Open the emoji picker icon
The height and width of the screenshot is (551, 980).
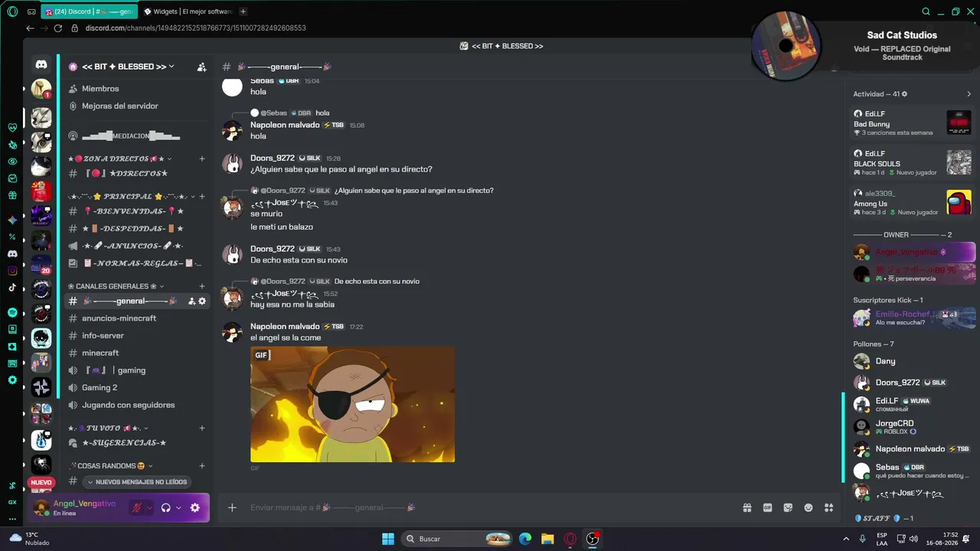coord(808,507)
